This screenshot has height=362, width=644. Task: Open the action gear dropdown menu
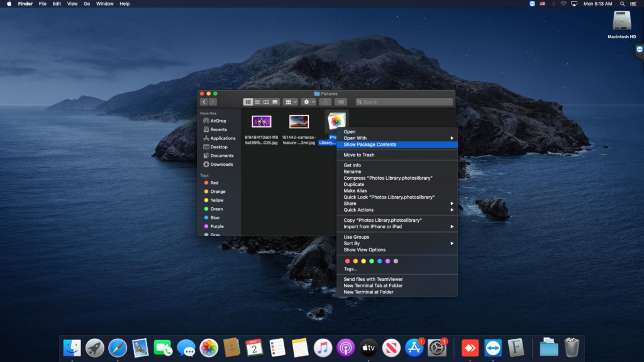click(308, 101)
